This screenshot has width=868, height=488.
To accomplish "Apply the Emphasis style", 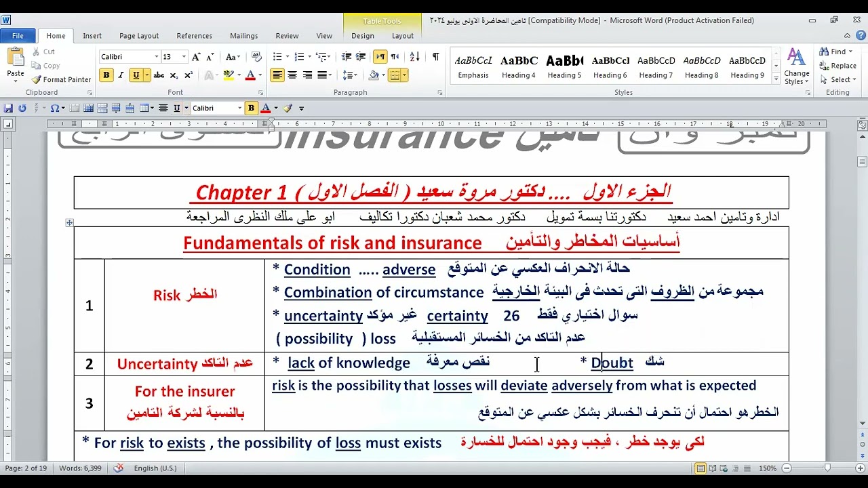I will click(x=473, y=66).
